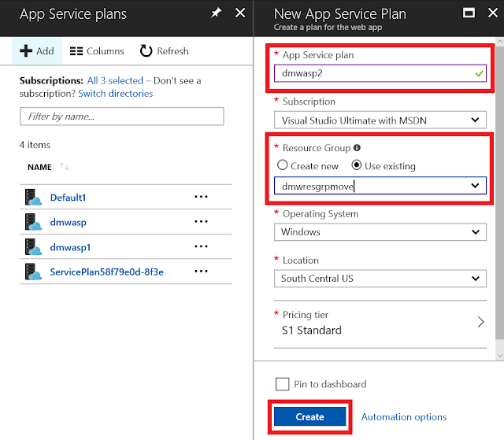This screenshot has height=440, width=504.
Task: Open the Automation options link
Action: coord(403,417)
